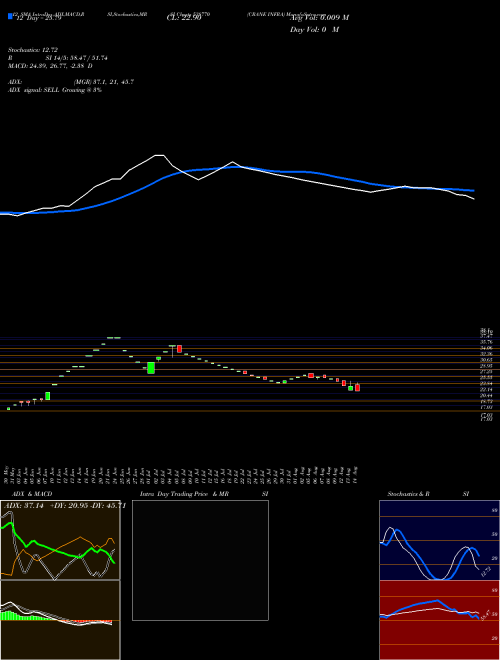Click 'ADX signal: SELL Growing @ 3%' text
This screenshot has width=500, height=660.
click(55, 90)
